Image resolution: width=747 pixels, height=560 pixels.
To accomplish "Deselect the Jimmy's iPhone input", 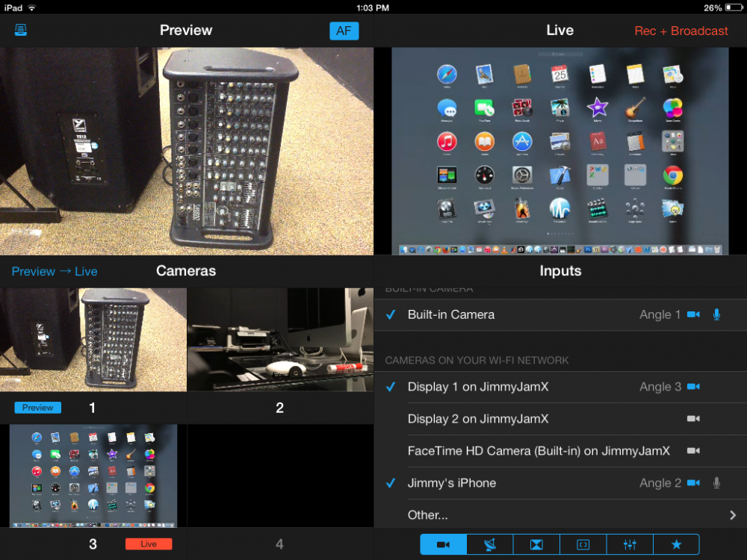I will [390, 483].
